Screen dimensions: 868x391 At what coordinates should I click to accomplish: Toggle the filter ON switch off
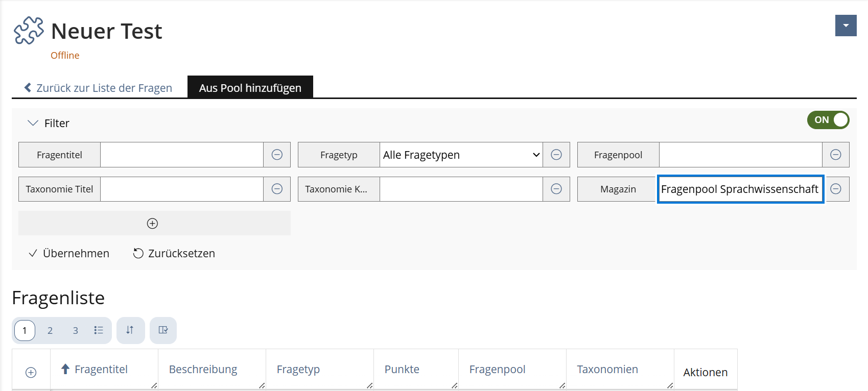(x=828, y=120)
